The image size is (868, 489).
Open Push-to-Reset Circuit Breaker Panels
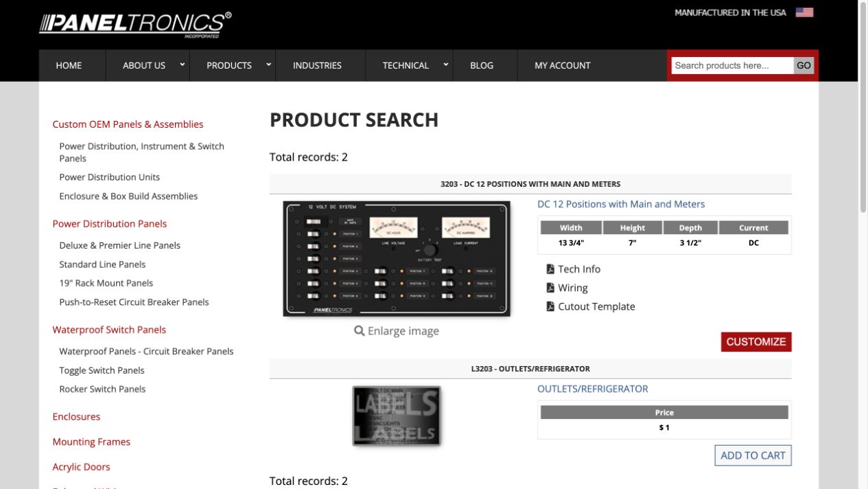coord(134,302)
